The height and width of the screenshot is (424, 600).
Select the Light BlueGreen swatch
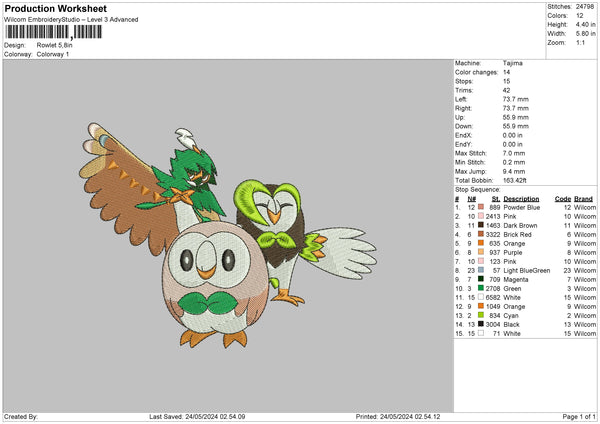(x=481, y=270)
